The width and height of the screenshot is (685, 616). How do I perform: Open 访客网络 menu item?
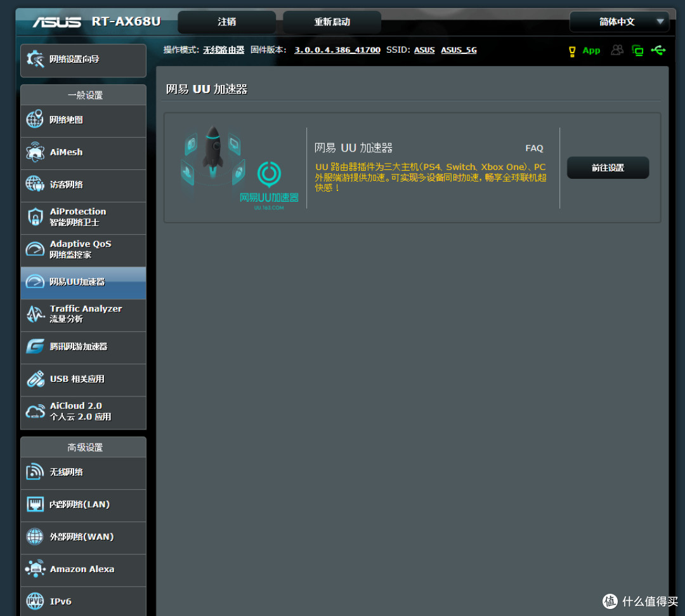click(x=83, y=185)
